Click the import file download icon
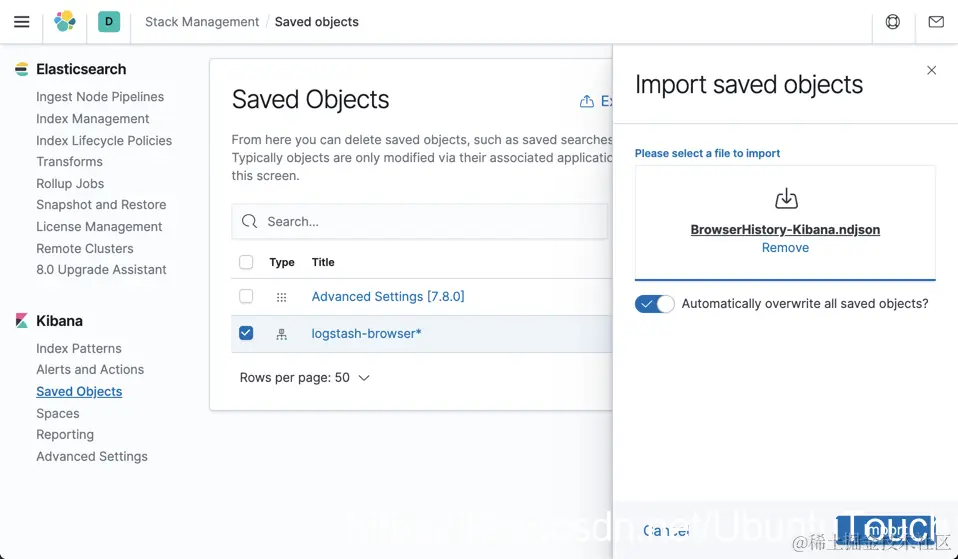958x559 pixels. coord(786,199)
